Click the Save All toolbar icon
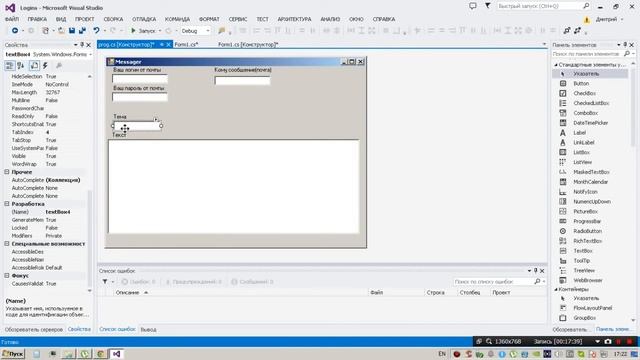The image size is (640, 360). pos(82,31)
